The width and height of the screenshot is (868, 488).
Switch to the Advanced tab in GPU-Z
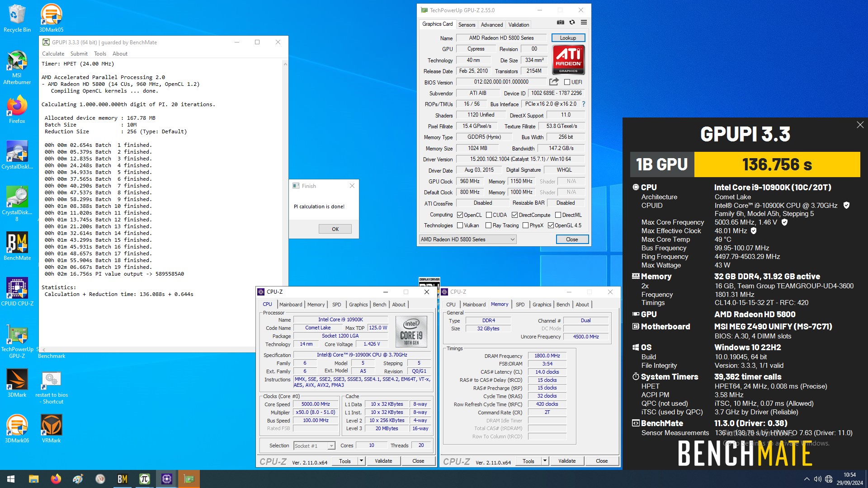click(x=491, y=25)
